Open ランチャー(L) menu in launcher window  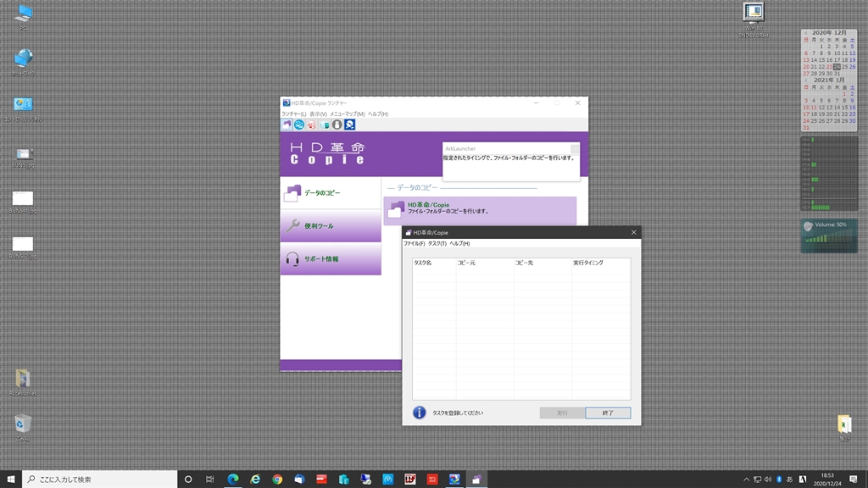[x=293, y=114]
